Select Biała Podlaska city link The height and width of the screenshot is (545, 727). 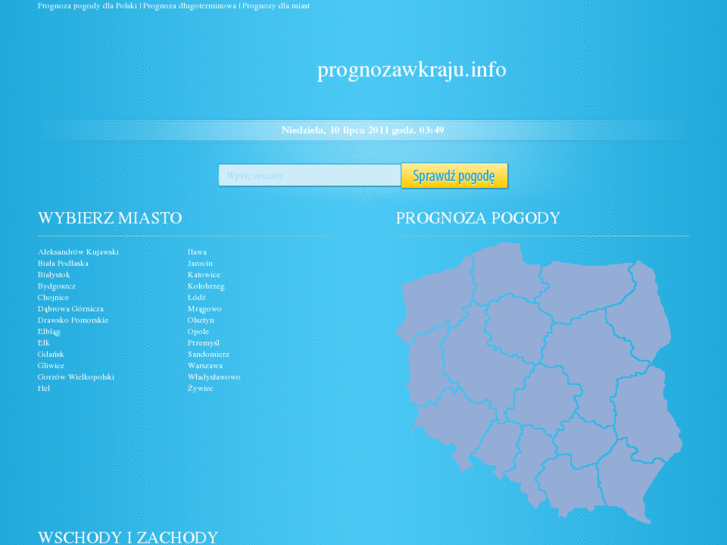(x=63, y=263)
